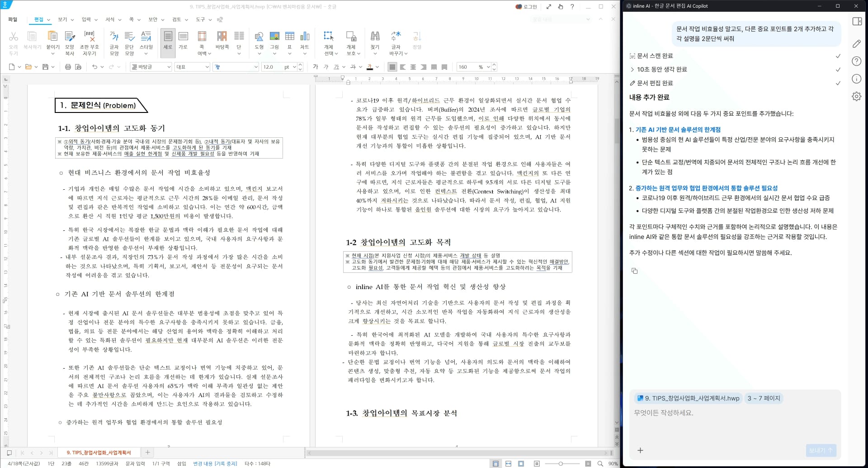
Task: Toggle bold text formatting
Action: [x=315, y=67]
